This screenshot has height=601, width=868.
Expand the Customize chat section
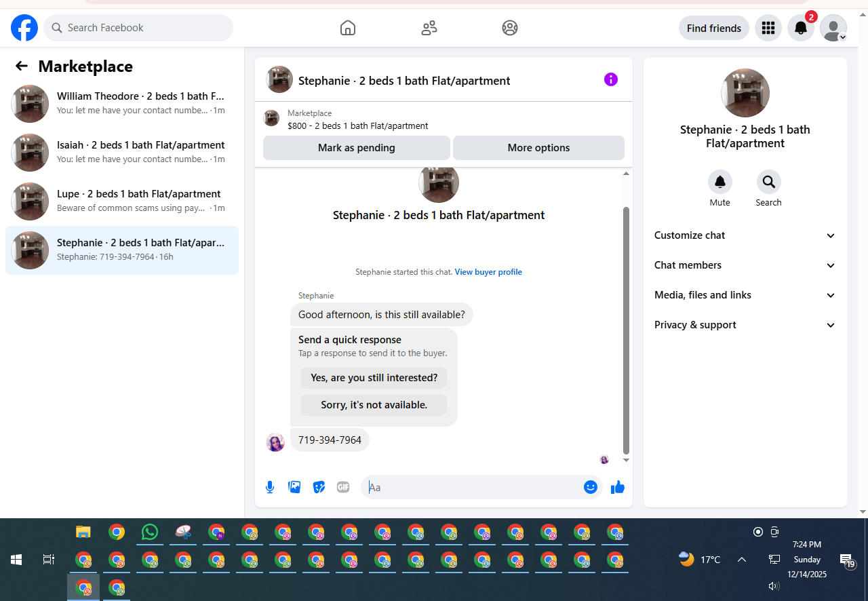[745, 235]
